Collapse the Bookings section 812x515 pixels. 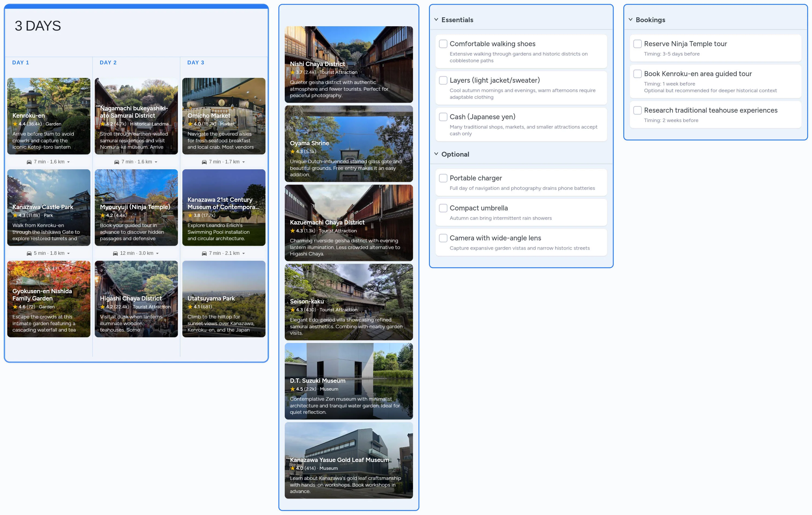(630, 19)
